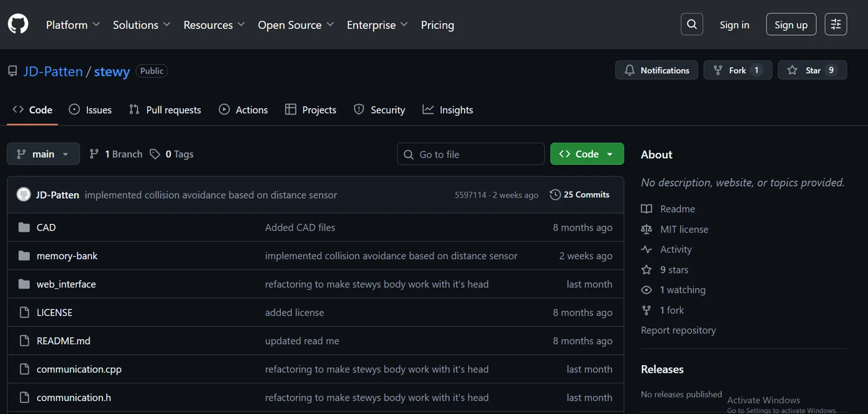This screenshot has width=868, height=414.
Task: Switch to the Insights tab
Action: coord(448,110)
